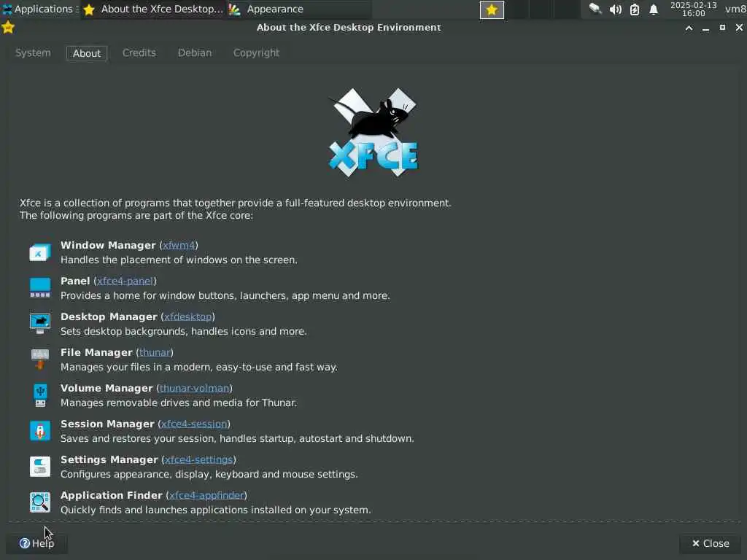Click the vm8 user label in panel

point(735,9)
